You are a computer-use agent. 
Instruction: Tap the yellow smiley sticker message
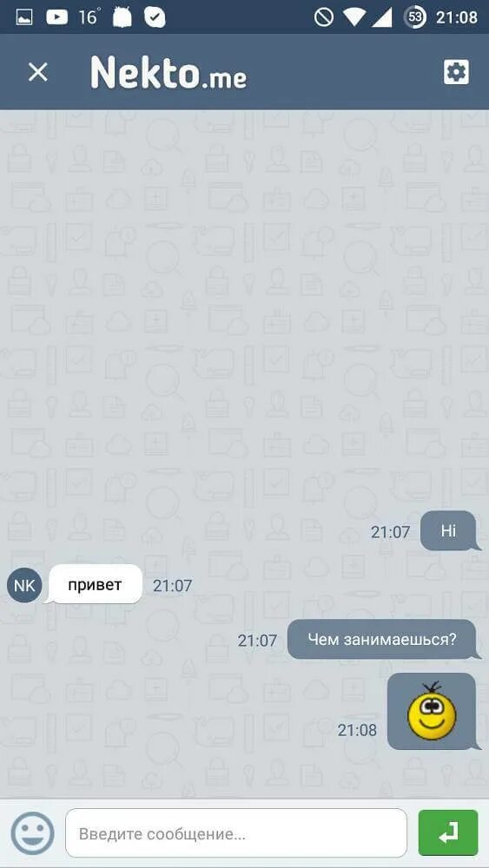433,712
